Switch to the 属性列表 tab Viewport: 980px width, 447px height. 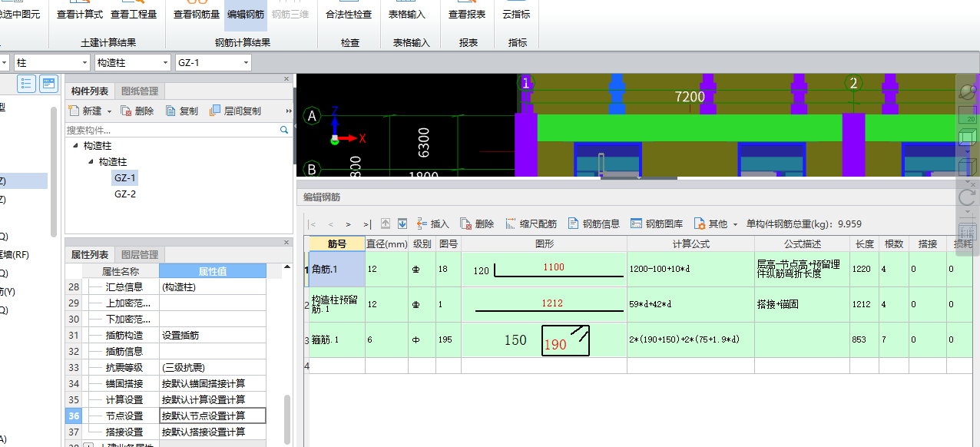click(x=90, y=255)
